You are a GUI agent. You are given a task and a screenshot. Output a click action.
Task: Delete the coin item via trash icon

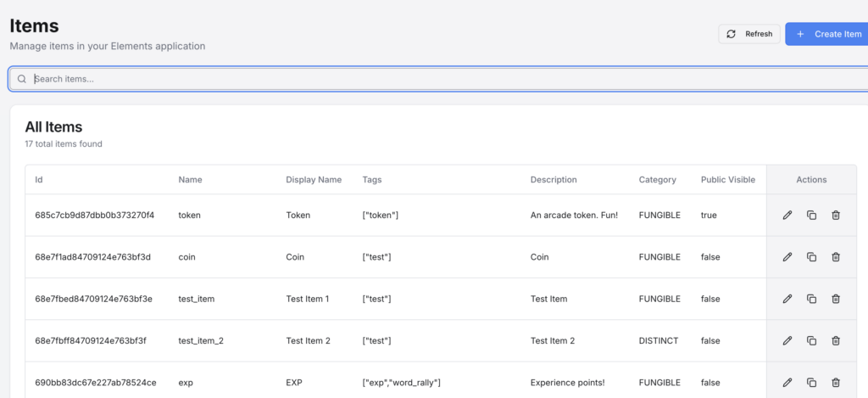click(x=836, y=257)
